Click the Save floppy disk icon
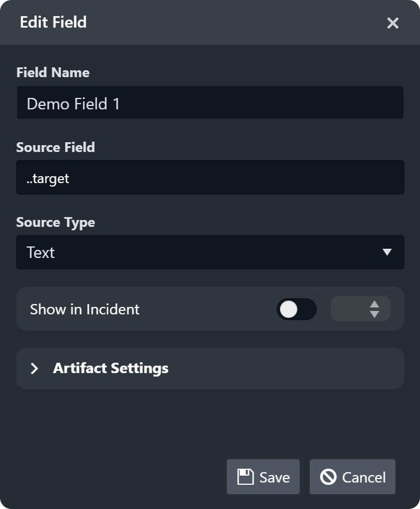 [x=245, y=477]
